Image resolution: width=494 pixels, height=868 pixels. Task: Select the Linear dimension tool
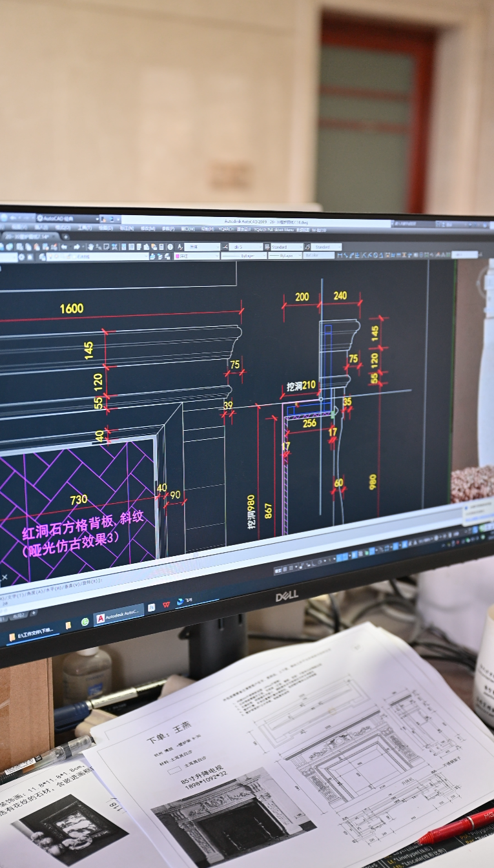coord(340,255)
